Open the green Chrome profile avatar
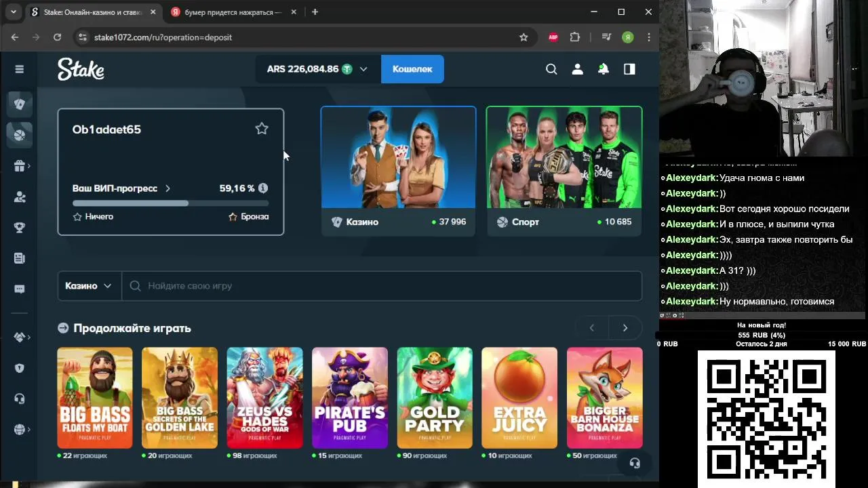 point(628,37)
